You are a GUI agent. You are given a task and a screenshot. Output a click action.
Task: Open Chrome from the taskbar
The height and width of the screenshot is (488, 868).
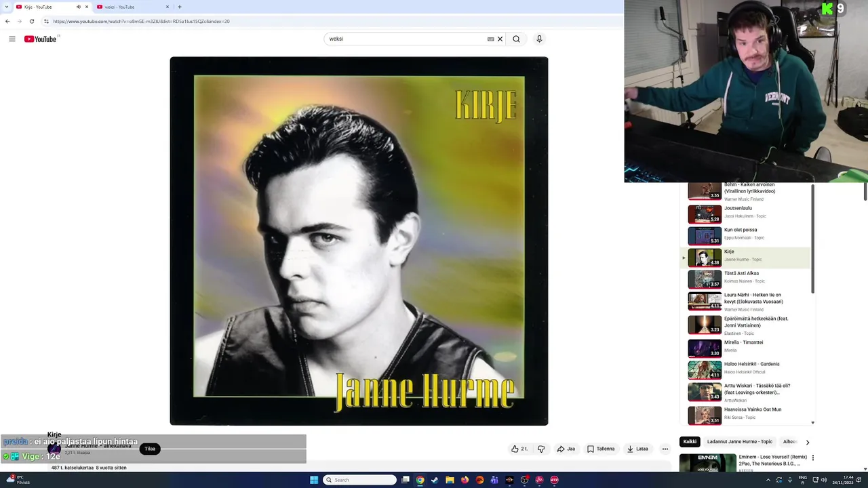point(420,480)
